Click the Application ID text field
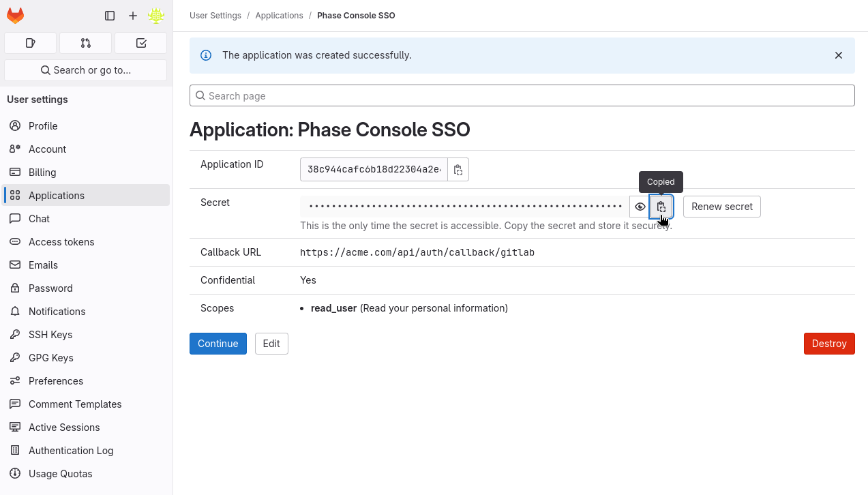The width and height of the screenshot is (868, 495). [374, 169]
